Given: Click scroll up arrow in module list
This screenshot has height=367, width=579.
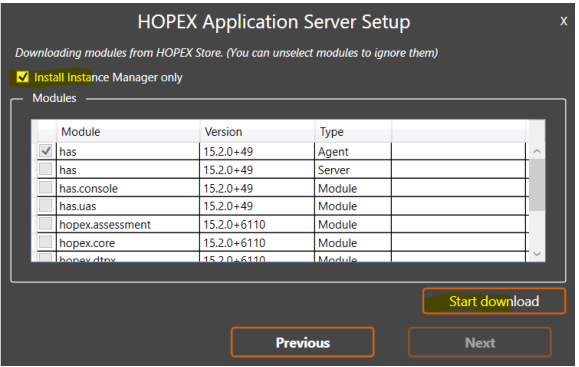Looking at the screenshot, I should (x=537, y=151).
